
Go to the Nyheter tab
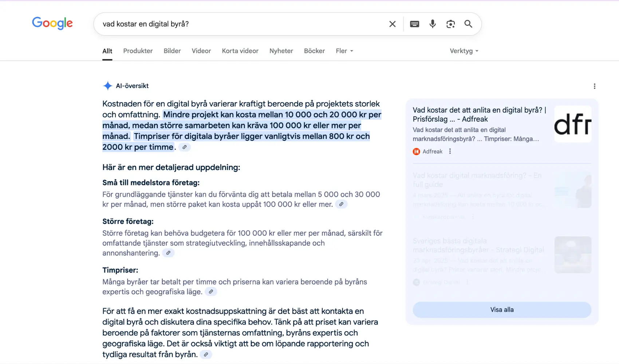(281, 51)
